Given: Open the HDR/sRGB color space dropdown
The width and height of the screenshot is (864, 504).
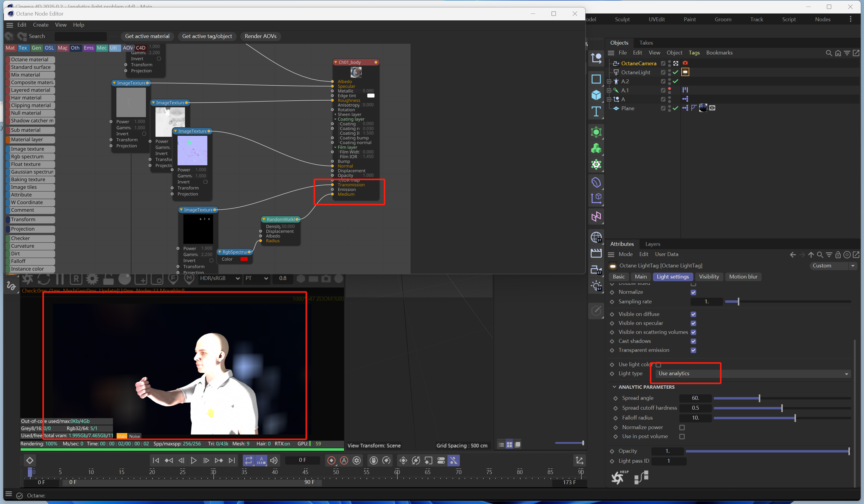Looking at the screenshot, I should pos(219,278).
